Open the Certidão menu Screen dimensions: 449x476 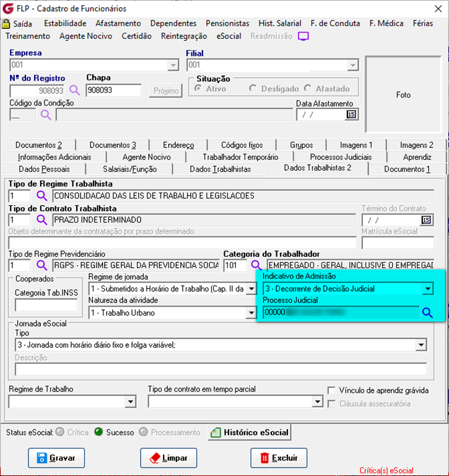[136, 36]
